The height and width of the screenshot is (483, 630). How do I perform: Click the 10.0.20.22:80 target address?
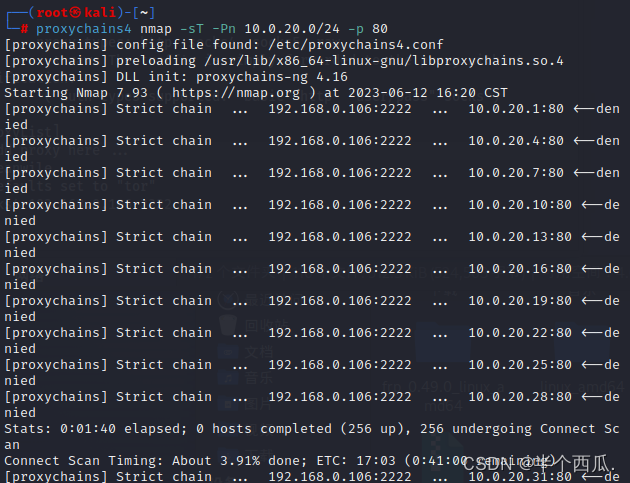tap(520, 333)
